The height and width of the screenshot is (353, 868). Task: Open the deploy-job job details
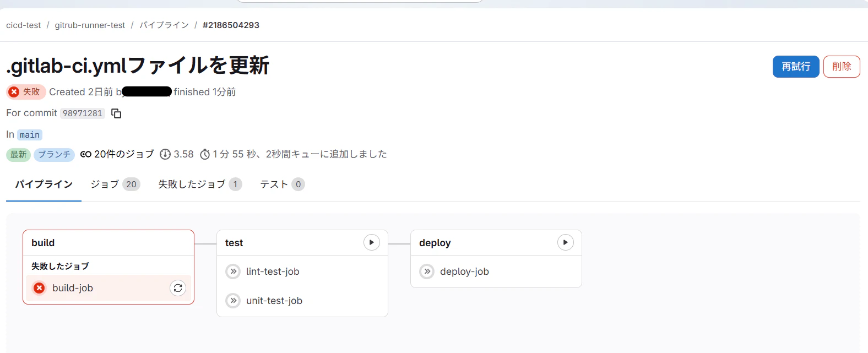click(x=464, y=271)
